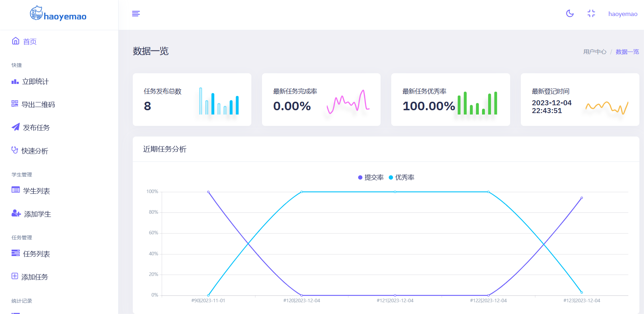Image resolution: width=644 pixels, height=314 pixels.
Task: Click the home icon beside 首页
Action: pyautogui.click(x=15, y=41)
